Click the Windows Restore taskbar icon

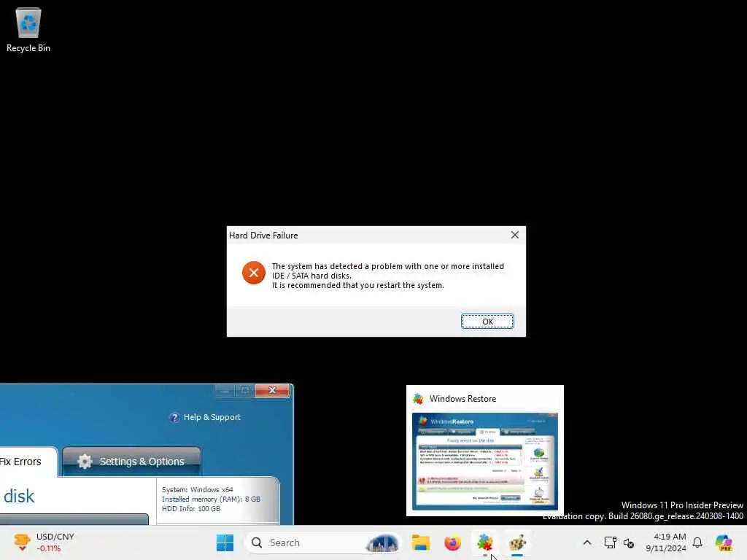tap(485, 542)
